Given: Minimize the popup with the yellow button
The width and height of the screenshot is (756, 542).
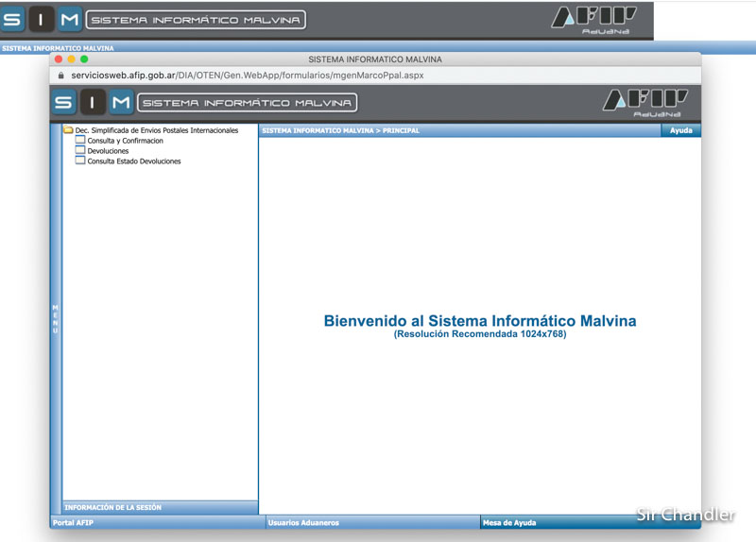Looking at the screenshot, I should (x=72, y=59).
